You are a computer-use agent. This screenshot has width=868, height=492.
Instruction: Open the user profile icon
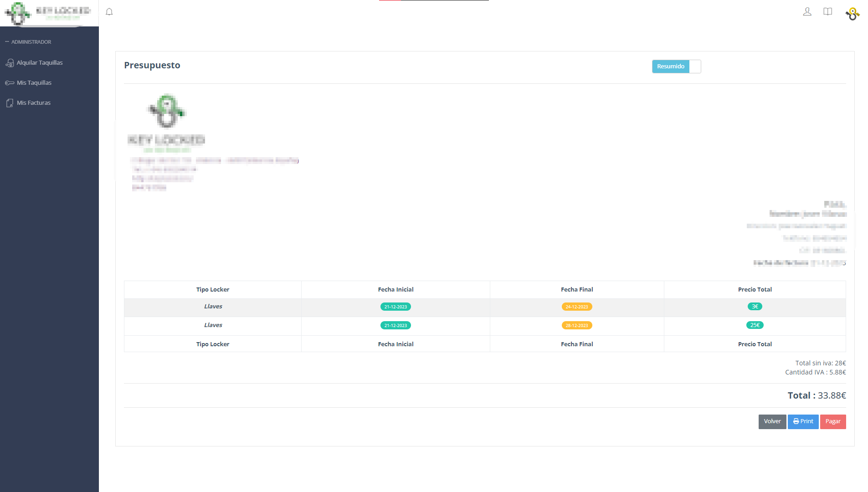807,12
